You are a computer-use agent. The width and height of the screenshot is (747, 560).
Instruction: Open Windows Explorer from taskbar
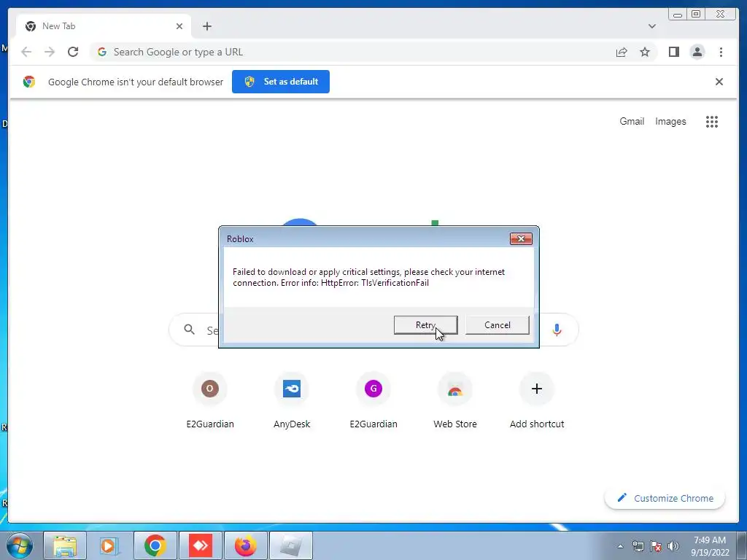[x=65, y=545]
